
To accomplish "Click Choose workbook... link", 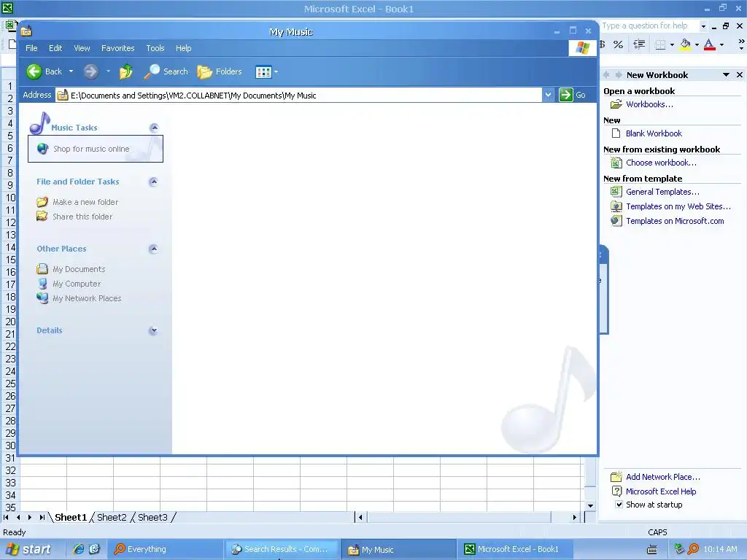I will coord(661,163).
